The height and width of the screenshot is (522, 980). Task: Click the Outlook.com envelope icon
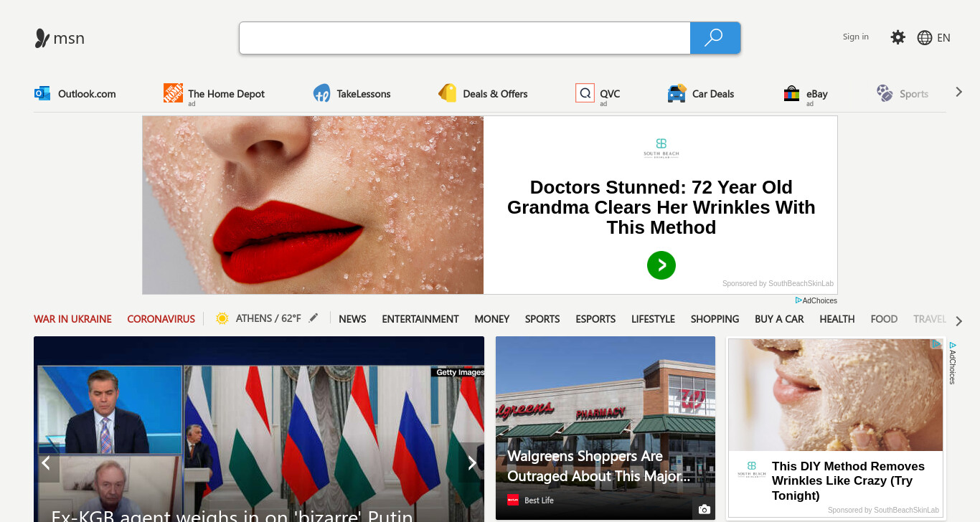[x=42, y=93]
